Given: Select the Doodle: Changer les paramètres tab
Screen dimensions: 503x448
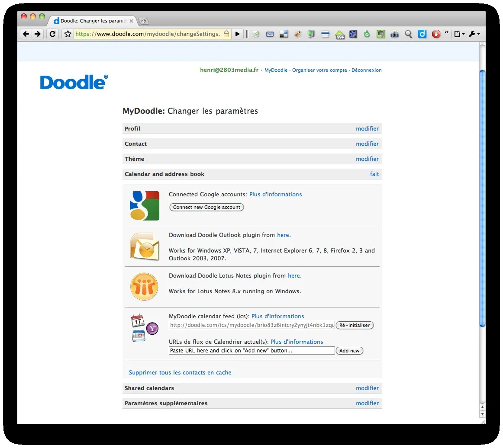Looking at the screenshot, I should [93, 21].
